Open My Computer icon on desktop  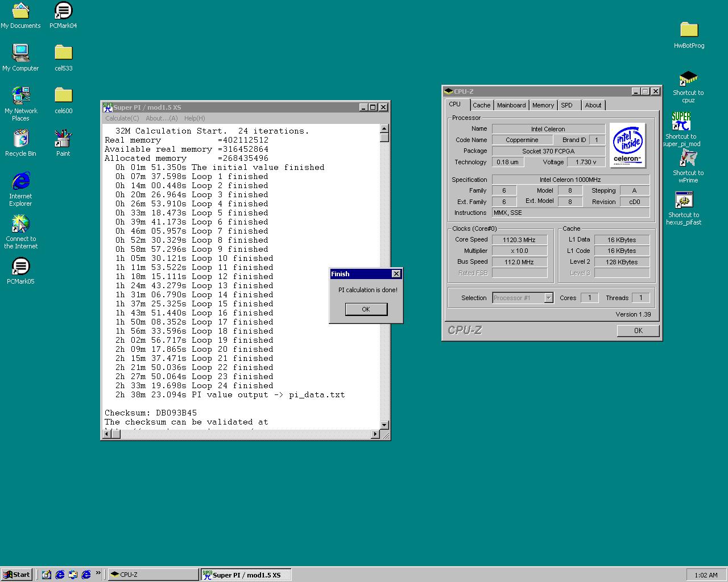20,57
